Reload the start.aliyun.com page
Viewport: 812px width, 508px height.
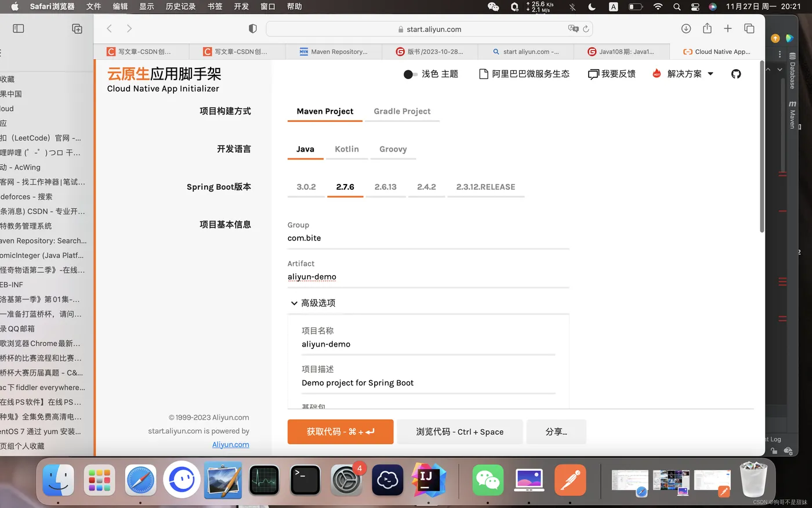pos(586,29)
